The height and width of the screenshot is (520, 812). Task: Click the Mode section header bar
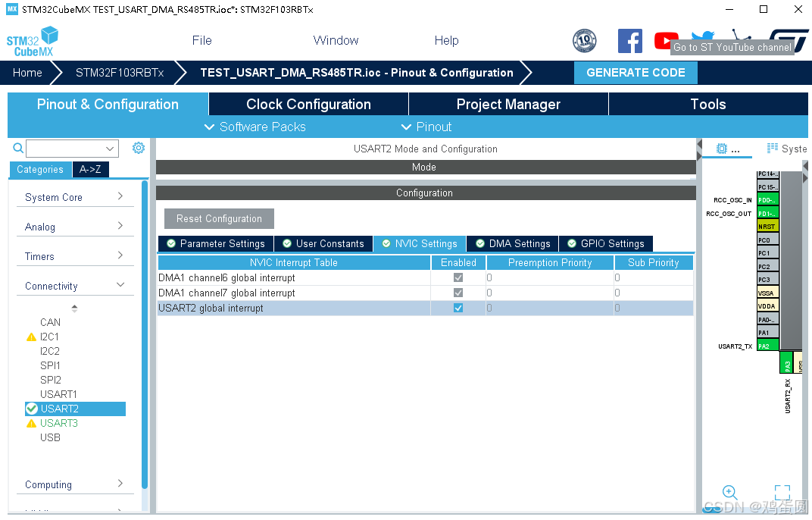[x=426, y=167]
